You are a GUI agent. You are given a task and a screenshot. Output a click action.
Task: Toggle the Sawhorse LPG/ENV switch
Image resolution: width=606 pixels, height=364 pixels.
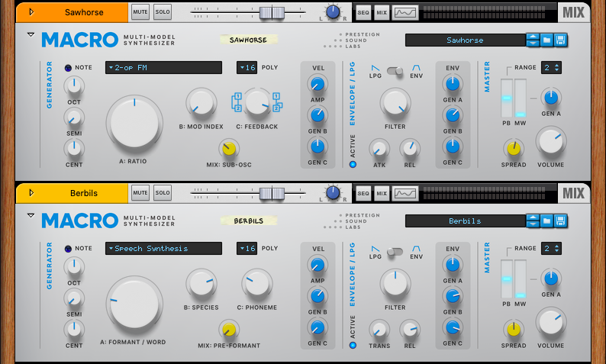point(395,71)
